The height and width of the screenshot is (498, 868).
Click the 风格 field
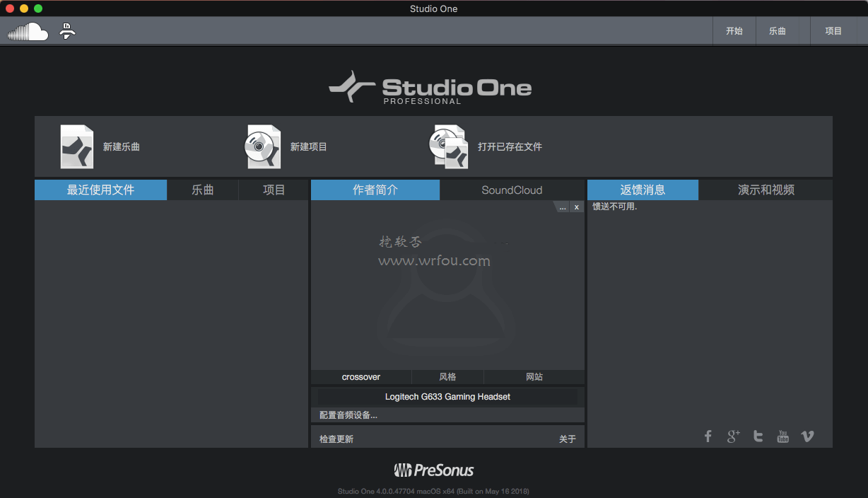(447, 377)
